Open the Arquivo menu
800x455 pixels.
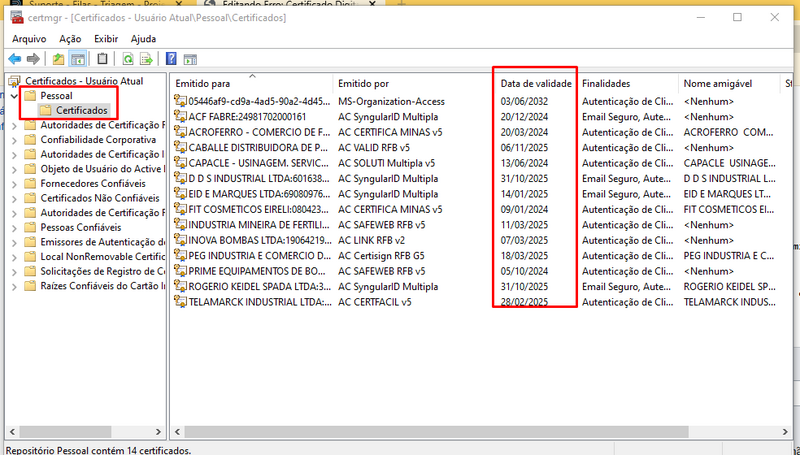point(29,39)
